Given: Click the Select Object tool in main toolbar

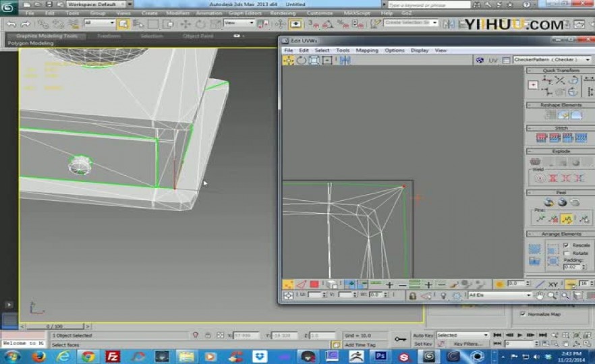Looking at the screenshot, I should [123, 24].
